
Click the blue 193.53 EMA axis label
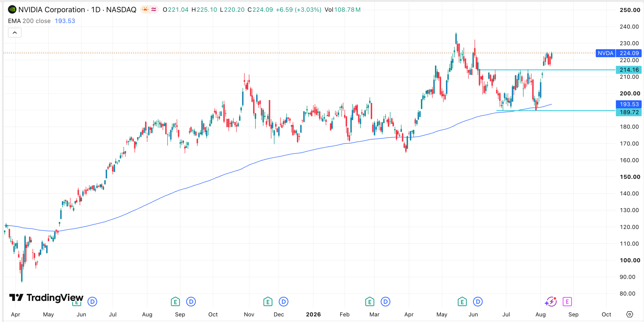pos(629,104)
